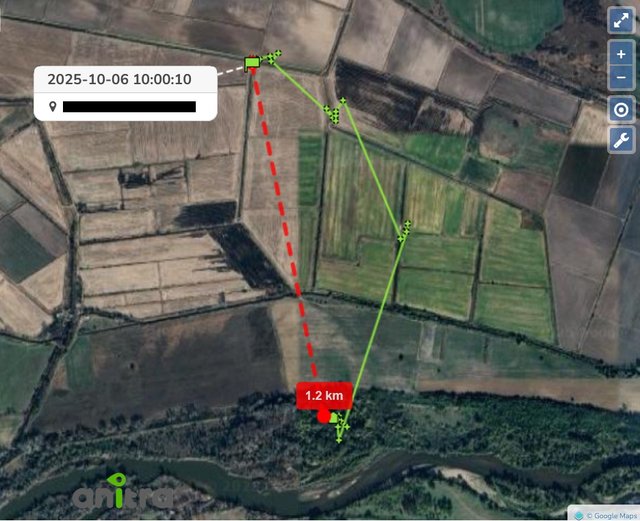The image size is (640, 521).
Task: Click the 1.2 km distance label
Action: 324,395
